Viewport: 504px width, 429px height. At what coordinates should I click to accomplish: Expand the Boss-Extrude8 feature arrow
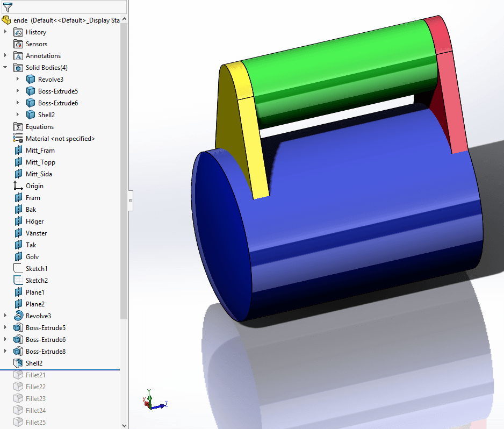click(5, 352)
